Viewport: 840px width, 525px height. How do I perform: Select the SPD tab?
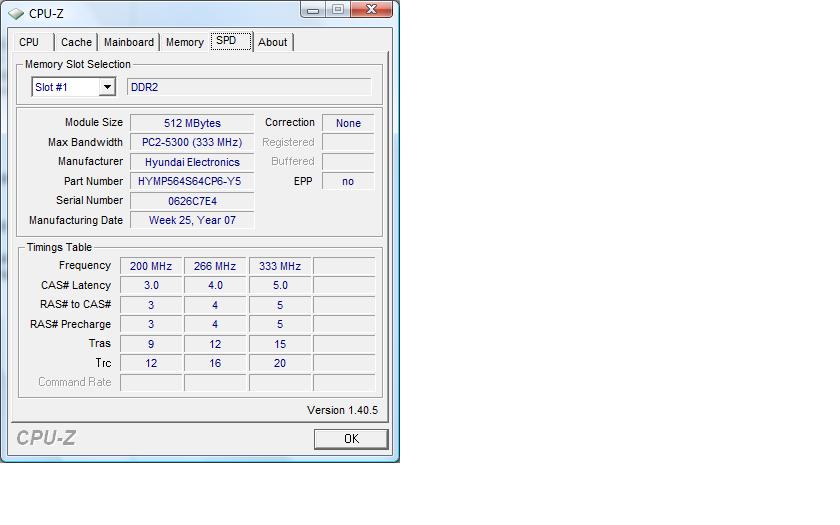click(231, 41)
